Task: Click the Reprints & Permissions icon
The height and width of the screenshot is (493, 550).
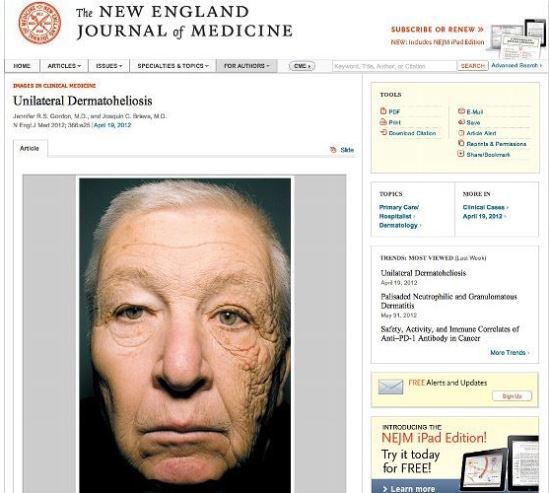Action: coord(461,144)
